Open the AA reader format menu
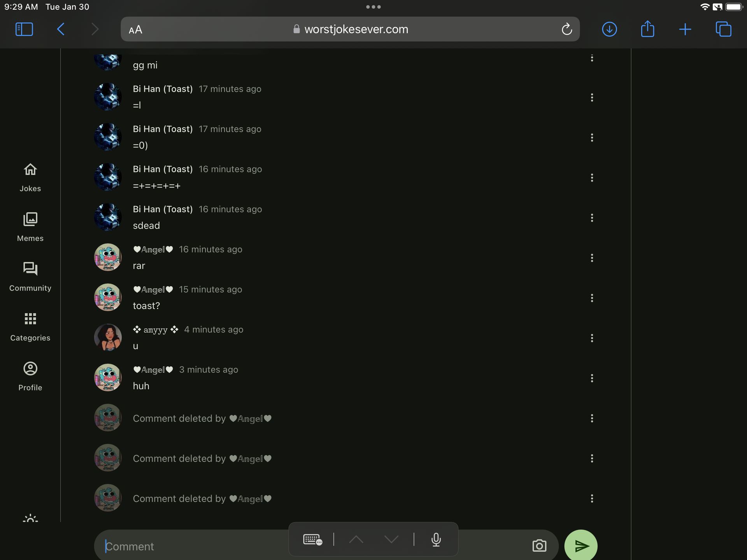Viewport: 747px width, 560px height. coord(135,30)
